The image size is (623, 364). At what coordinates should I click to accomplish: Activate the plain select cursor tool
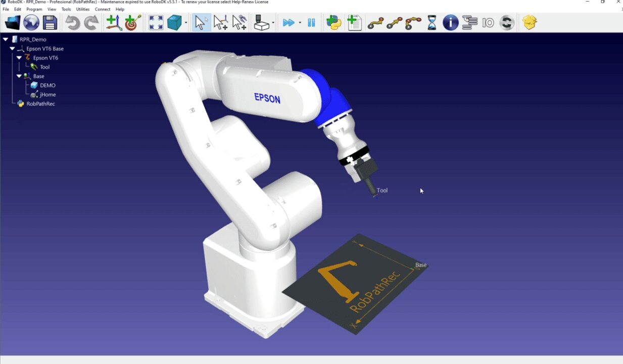[201, 23]
